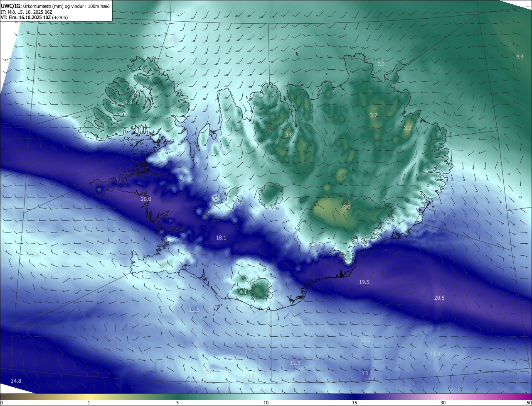The width and height of the screenshot is (532, 406).
Task: Click the 4.8 value over the Westfjords
Action: click(x=128, y=102)
